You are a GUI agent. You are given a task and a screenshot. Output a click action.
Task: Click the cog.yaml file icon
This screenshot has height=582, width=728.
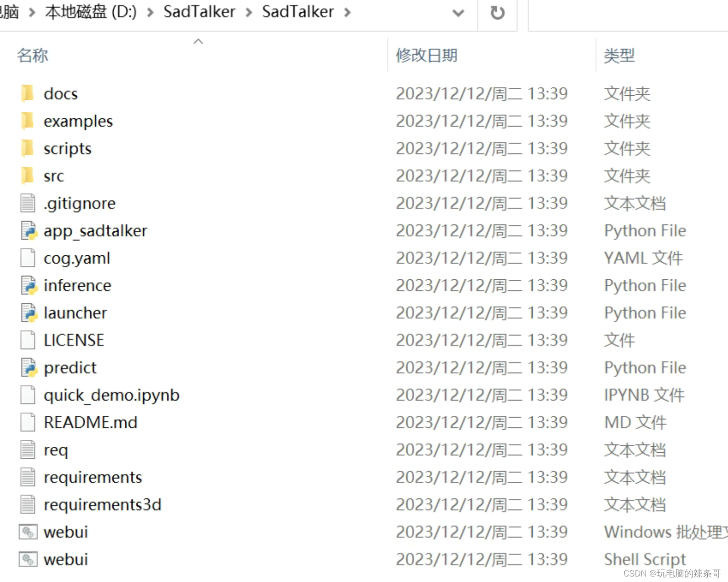[28, 258]
